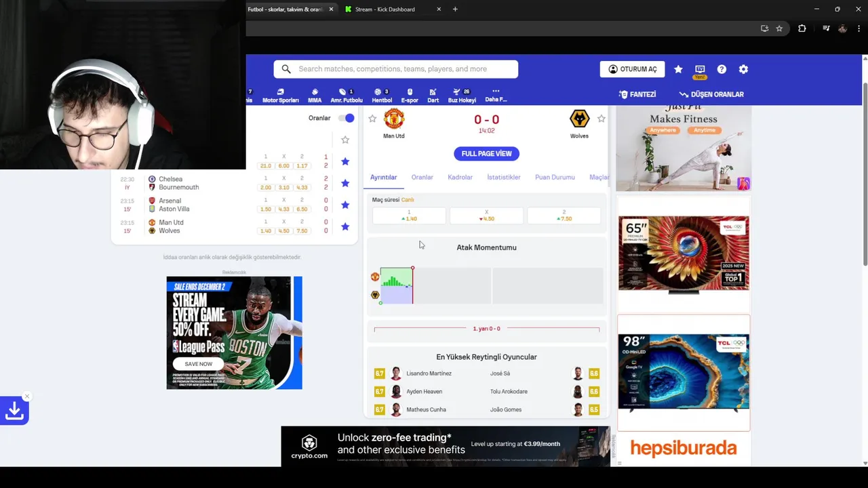Open the help question mark icon
868x488 pixels.
pos(722,69)
